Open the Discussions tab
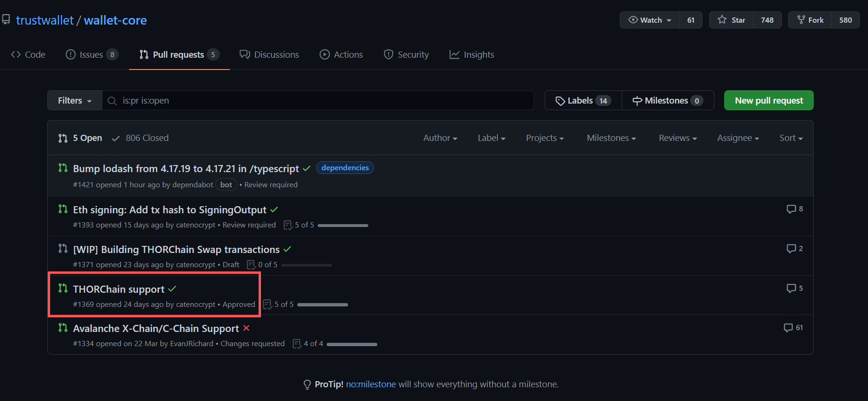Screen dimensions: 868x401 [269, 54]
